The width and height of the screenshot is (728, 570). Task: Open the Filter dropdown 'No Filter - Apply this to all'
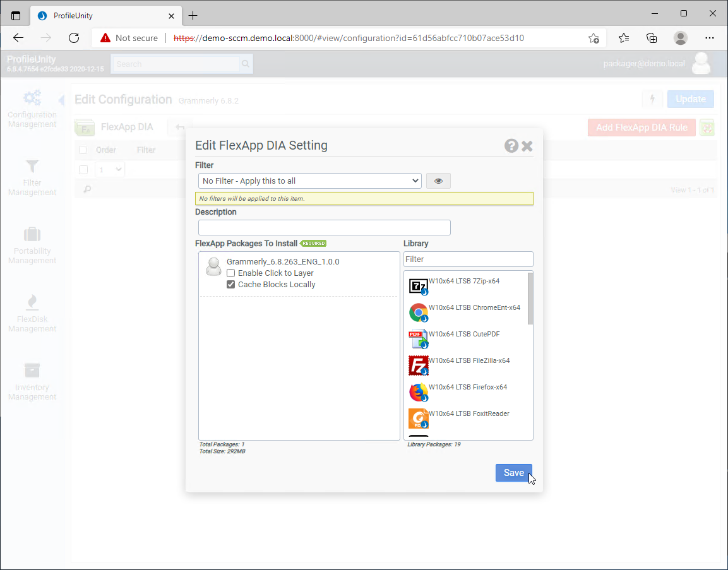point(309,181)
